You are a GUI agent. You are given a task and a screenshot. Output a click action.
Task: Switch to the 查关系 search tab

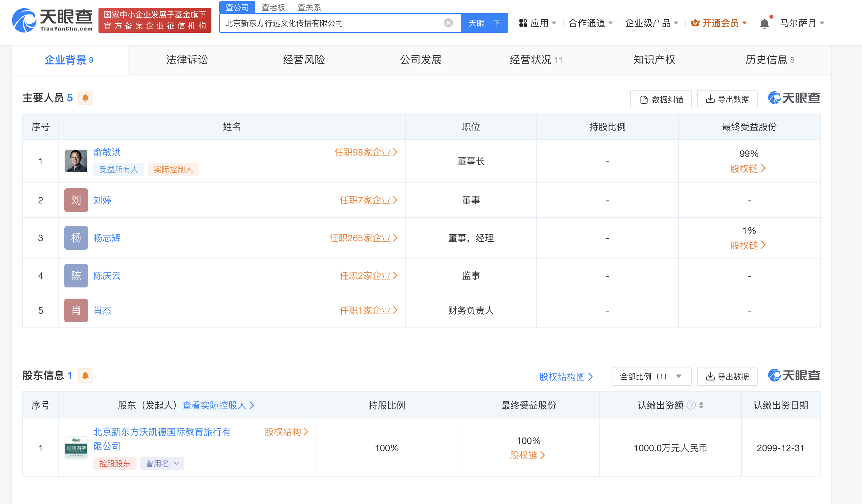tap(309, 7)
